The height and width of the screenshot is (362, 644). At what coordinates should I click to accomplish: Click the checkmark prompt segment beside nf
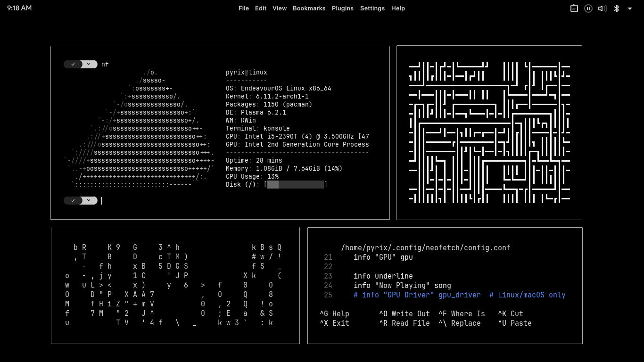point(73,65)
